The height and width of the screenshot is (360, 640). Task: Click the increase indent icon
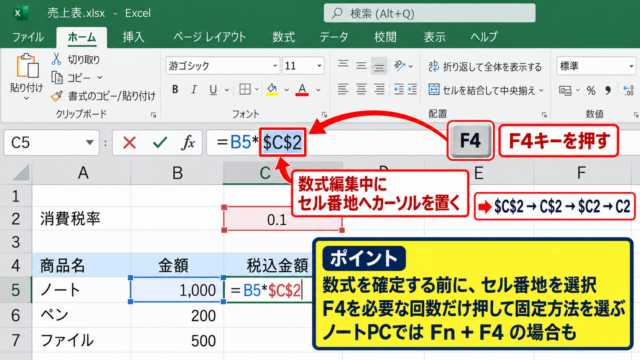click(412, 89)
